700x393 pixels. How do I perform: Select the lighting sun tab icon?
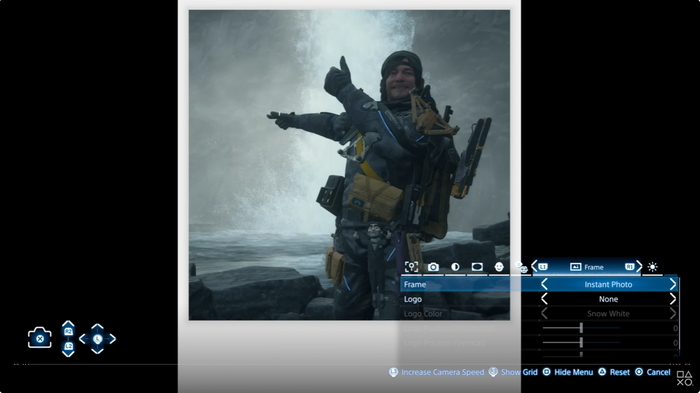click(652, 267)
